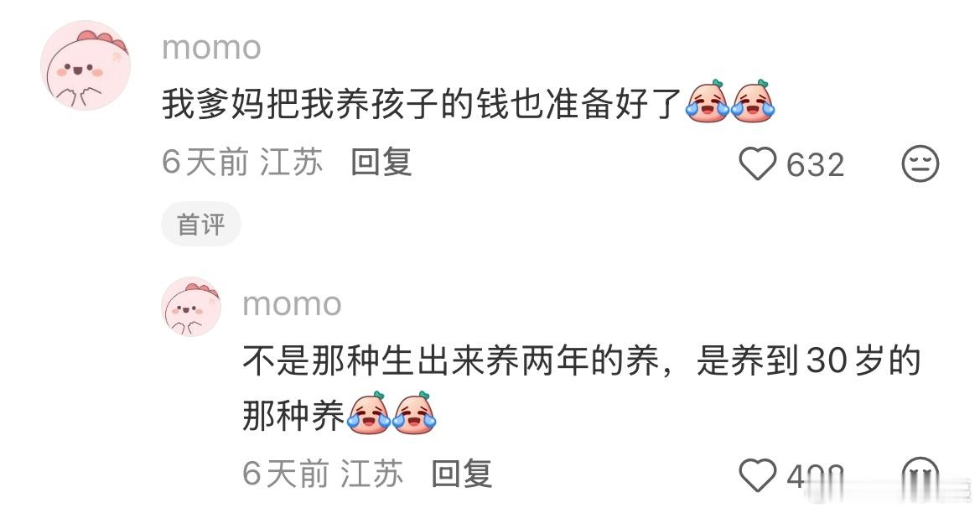Tap 回复 under the top comment
The height and width of the screenshot is (513, 980).
(381, 163)
